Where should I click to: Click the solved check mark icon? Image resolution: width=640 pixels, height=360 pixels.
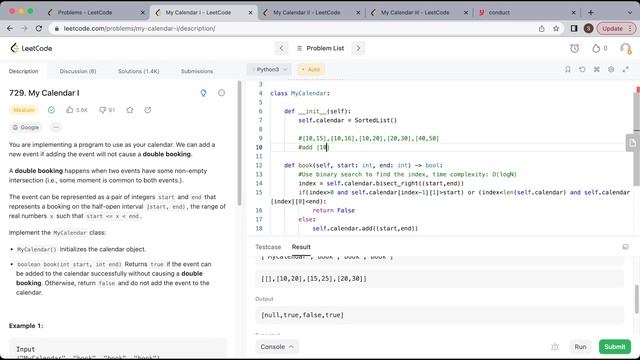point(51,110)
